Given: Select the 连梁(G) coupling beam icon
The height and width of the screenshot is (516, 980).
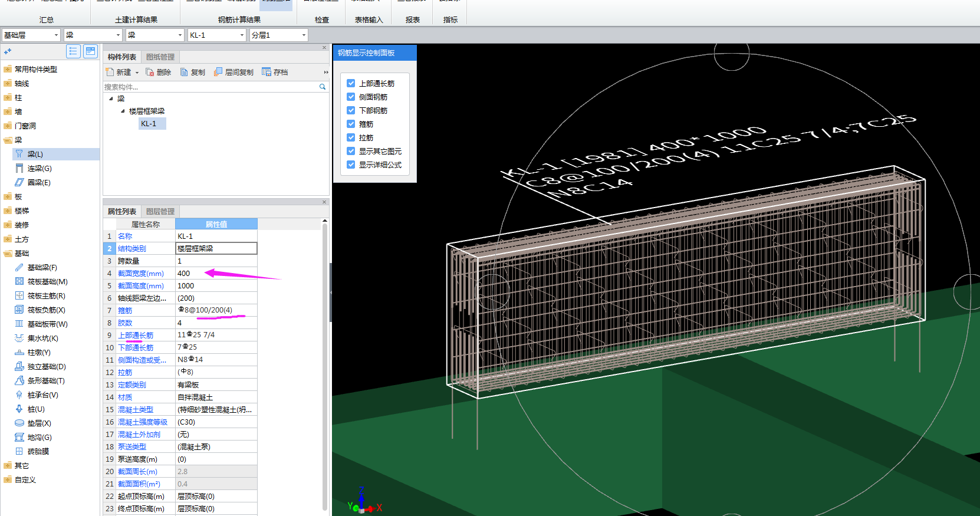Looking at the screenshot, I should pyautogui.click(x=19, y=168).
